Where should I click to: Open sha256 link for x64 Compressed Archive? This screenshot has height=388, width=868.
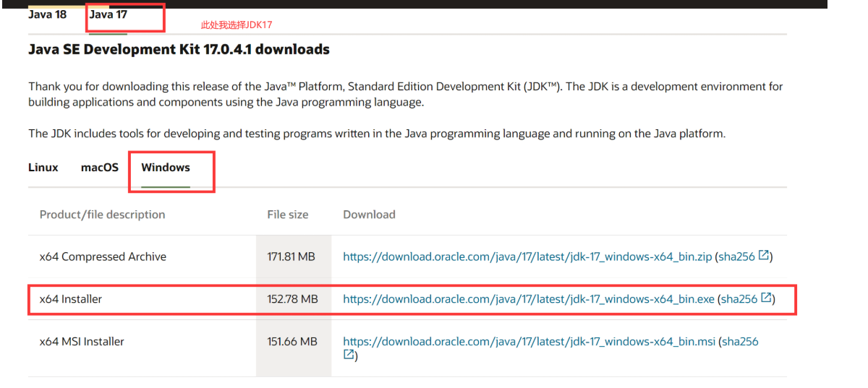737,256
